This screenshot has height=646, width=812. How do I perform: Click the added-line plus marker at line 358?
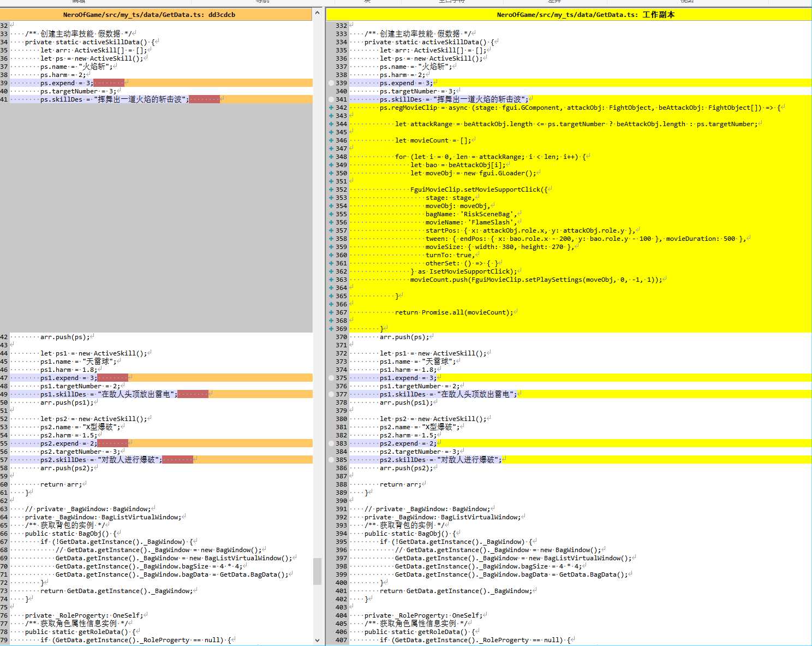(331, 239)
